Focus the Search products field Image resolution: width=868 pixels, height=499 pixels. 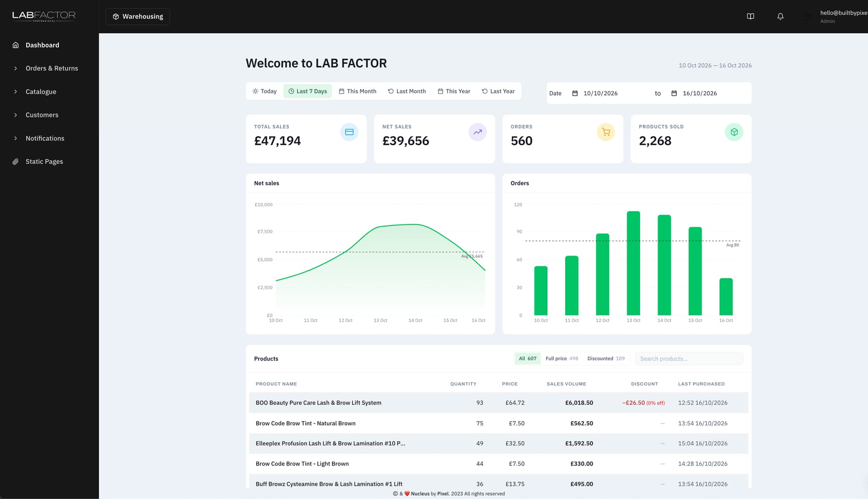click(689, 359)
